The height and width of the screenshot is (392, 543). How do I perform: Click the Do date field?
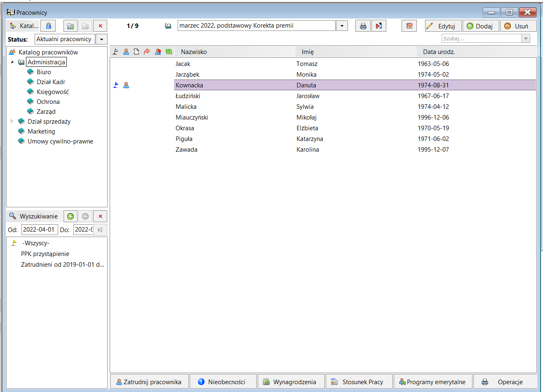tap(83, 230)
